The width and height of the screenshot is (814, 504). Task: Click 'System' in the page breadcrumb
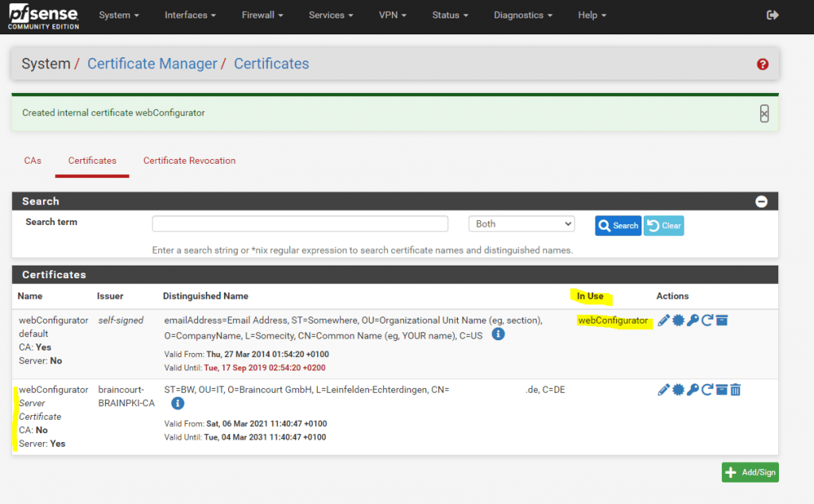click(x=45, y=64)
